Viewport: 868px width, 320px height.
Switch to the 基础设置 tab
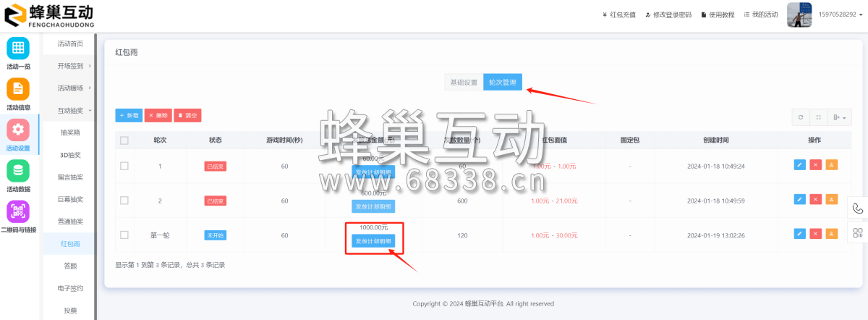click(464, 83)
